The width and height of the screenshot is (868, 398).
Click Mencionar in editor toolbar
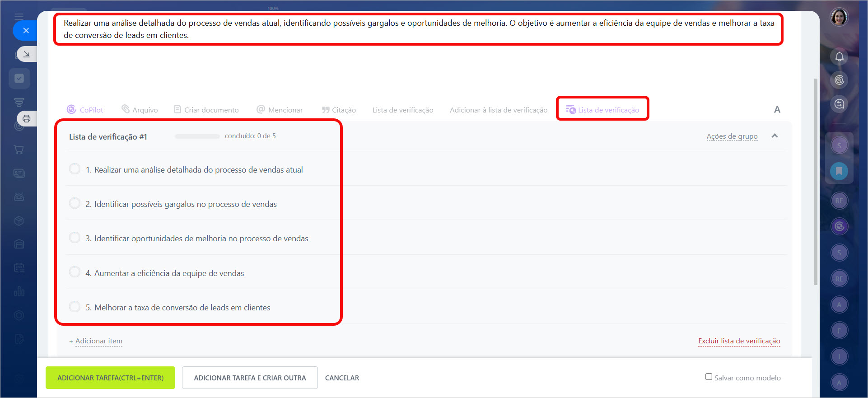click(280, 110)
